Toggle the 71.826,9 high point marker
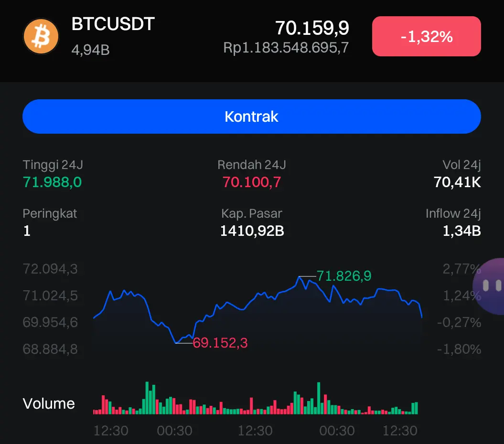504x444 pixels. coord(343,276)
